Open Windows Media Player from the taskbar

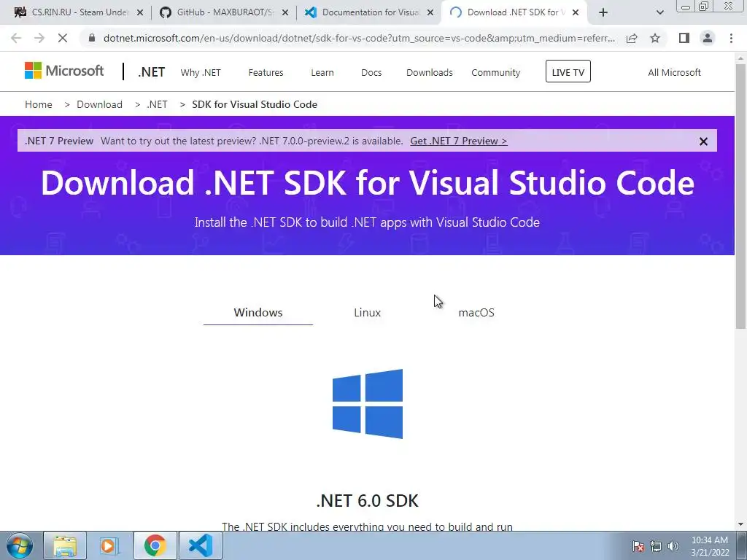(109, 545)
